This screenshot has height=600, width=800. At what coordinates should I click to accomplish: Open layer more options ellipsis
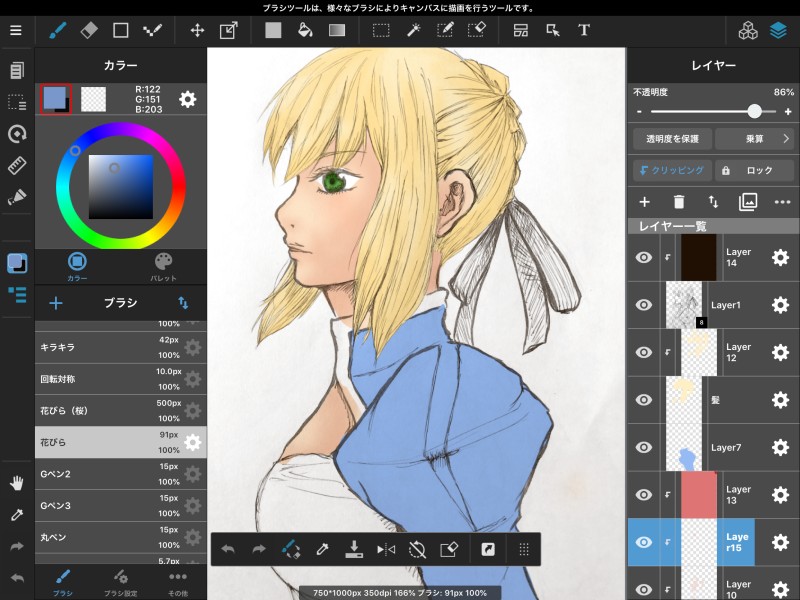pos(782,202)
